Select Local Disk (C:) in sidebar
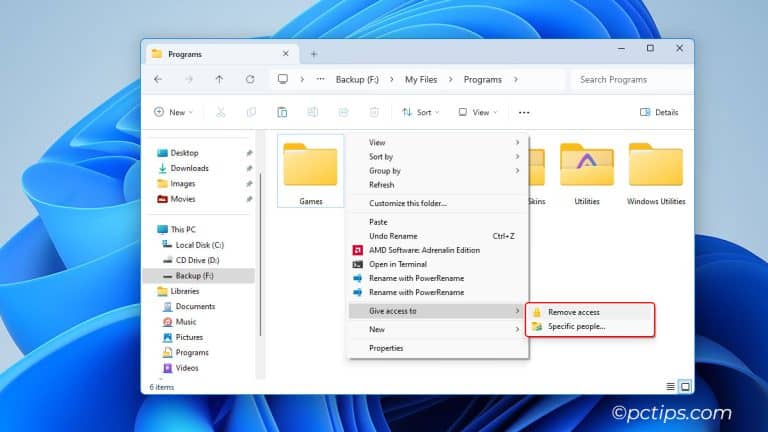Screen dimensions: 768x432 coord(199,245)
